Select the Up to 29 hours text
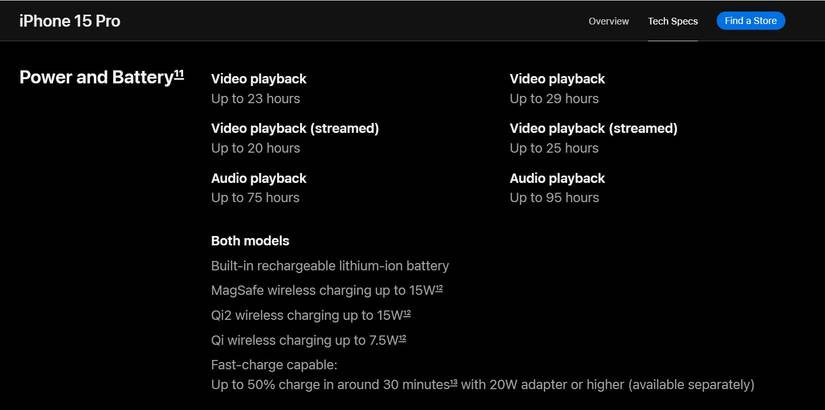825x410 pixels. coord(554,99)
